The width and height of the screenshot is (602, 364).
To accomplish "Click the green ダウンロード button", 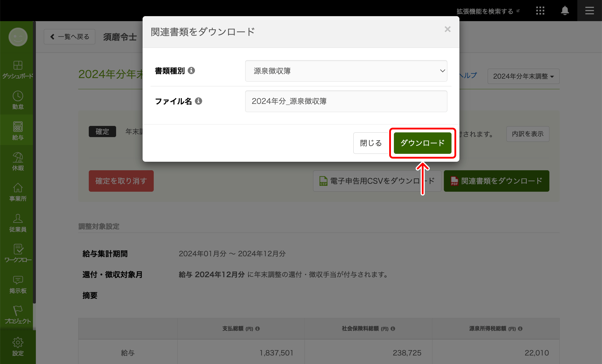I will coord(422,143).
